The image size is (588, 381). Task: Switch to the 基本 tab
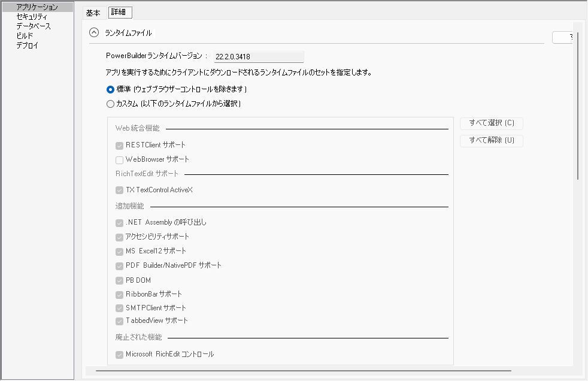click(93, 13)
